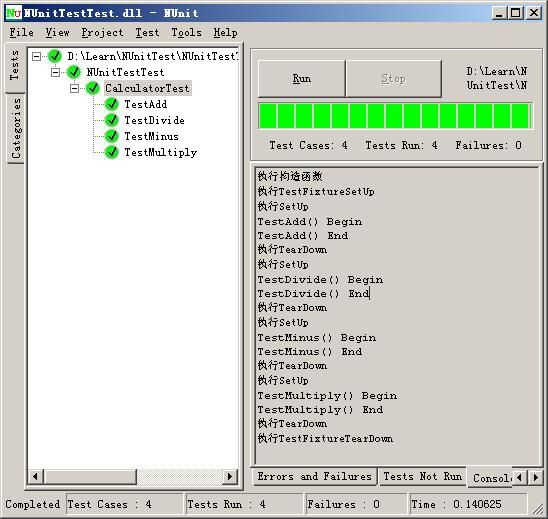The width and height of the screenshot is (548, 519).
Task: Click 'Test Cases: 4' under the progress bar
Action: pyautogui.click(x=308, y=145)
